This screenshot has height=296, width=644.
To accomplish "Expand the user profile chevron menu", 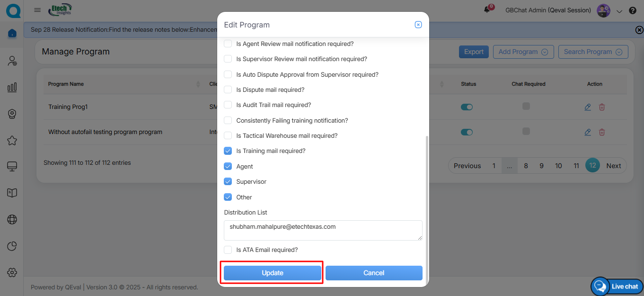I will coord(619,11).
